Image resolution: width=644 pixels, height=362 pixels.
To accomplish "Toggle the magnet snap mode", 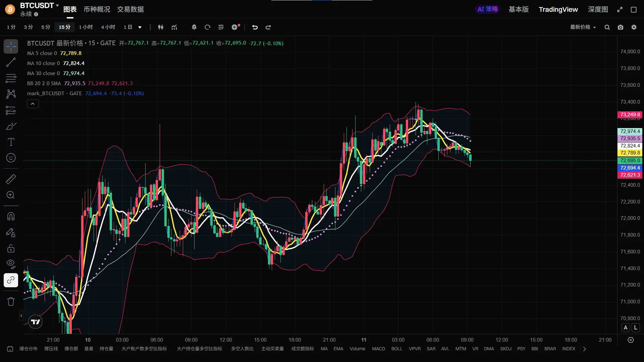I will pyautogui.click(x=11, y=217).
